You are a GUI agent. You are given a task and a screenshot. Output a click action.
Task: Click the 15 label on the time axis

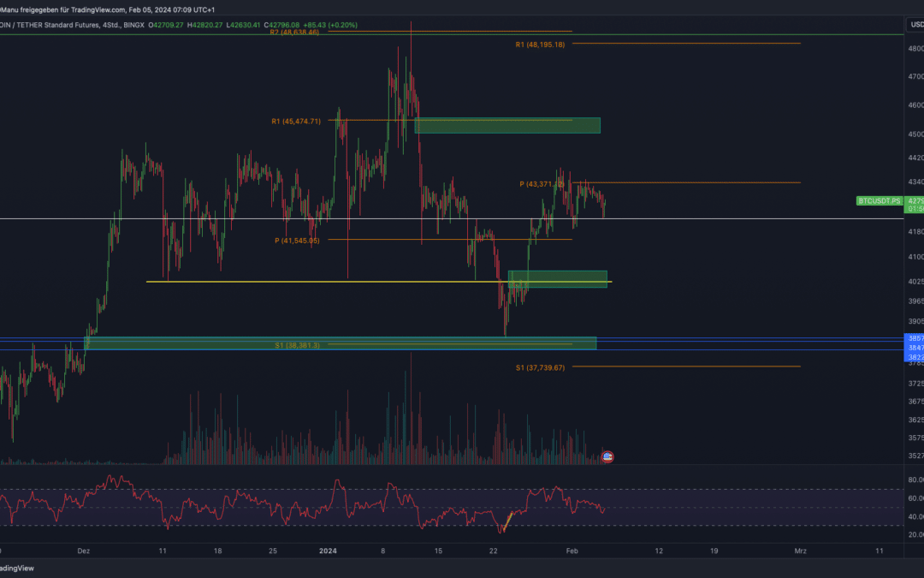point(438,551)
